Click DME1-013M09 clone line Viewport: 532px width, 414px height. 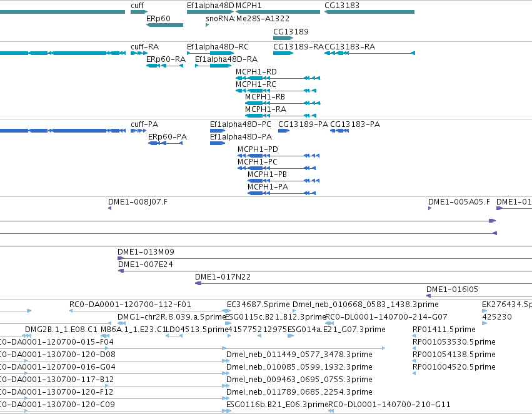[324, 258]
